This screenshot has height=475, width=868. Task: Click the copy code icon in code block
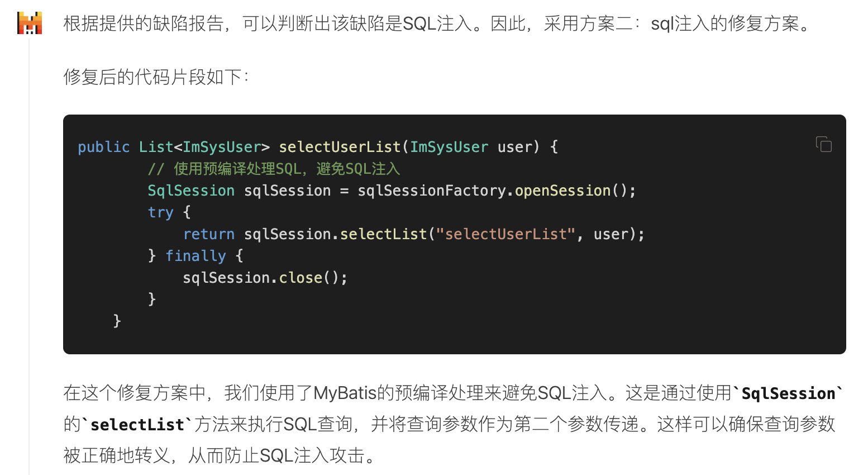(x=823, y=144)
